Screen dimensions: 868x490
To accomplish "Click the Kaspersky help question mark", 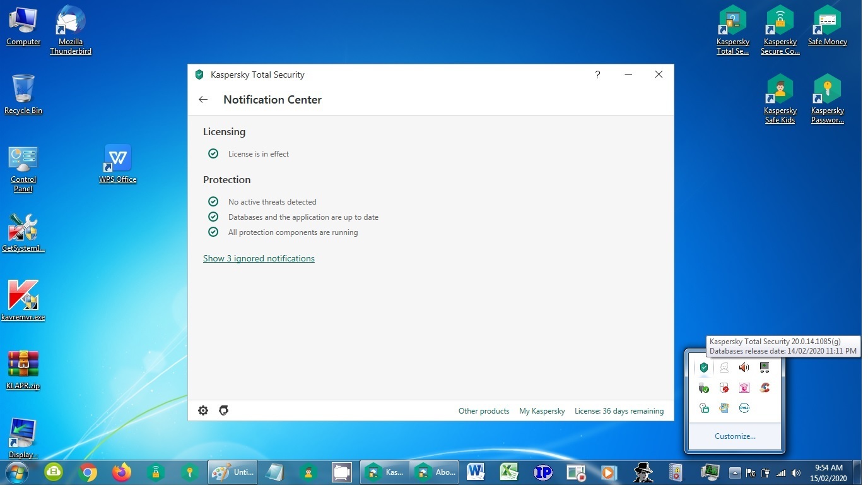I will click(597, 75).
